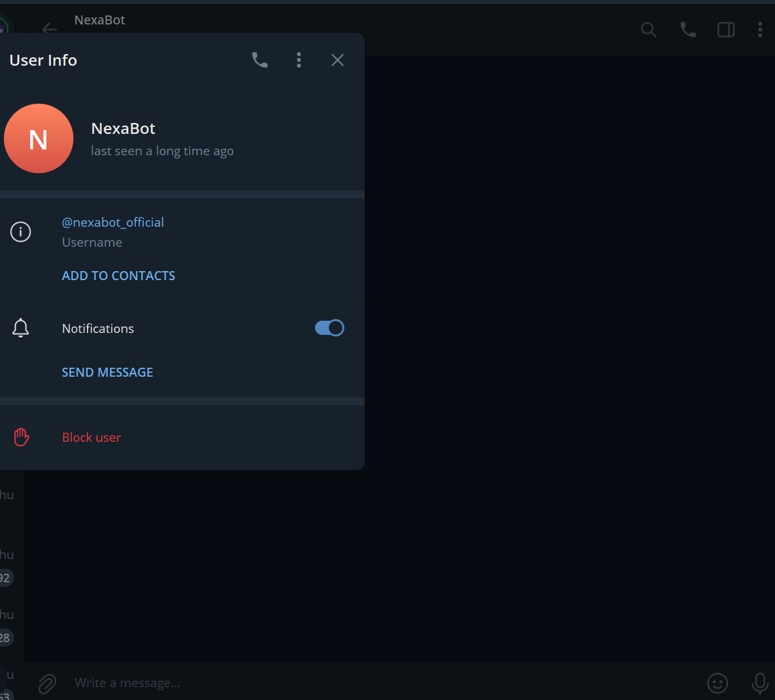Viewport: 775px width, 700px height.
Task: Toggle the right sidebar panel icon
Action: pyautogui.click(x=726, y=30)
